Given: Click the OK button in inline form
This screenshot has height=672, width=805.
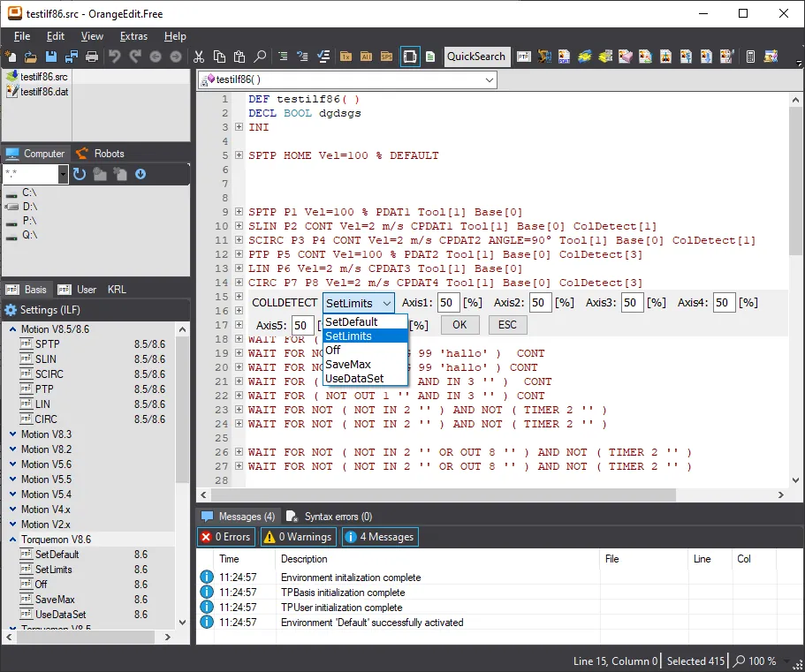Looking at the screenshot, I should click(460, 325).
